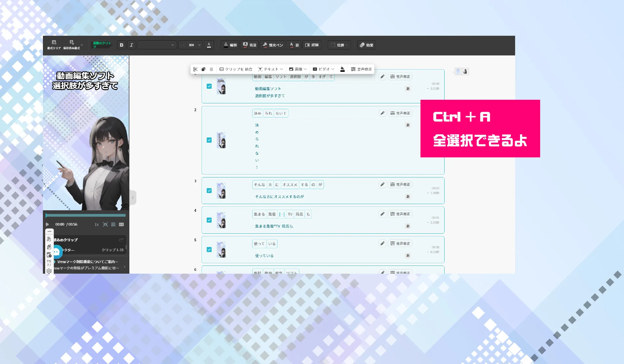Open the テキスト dropdown menu
This screenshot has height=364, width=624.
click(x=270, y=69)
